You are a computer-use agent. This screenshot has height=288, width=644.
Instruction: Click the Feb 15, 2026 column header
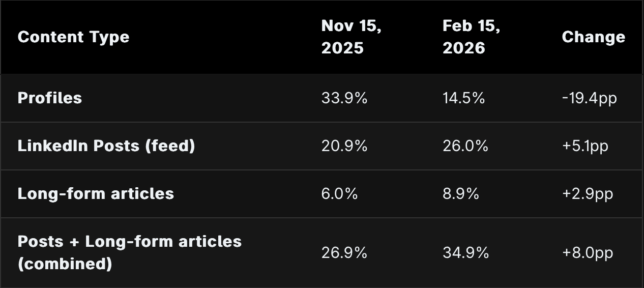(x=471, y=37)
